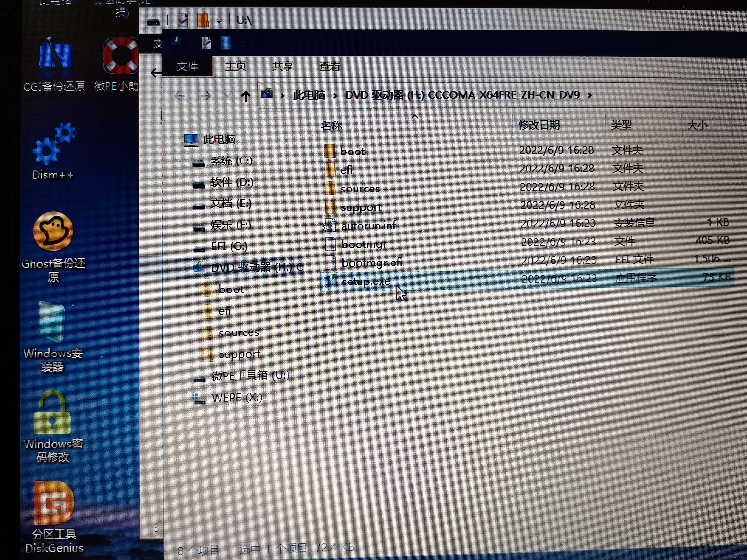The image size is (747, 560).
Task: Click the properties checkmark icon in U:\ window
Action: click(x=183, y=20)
